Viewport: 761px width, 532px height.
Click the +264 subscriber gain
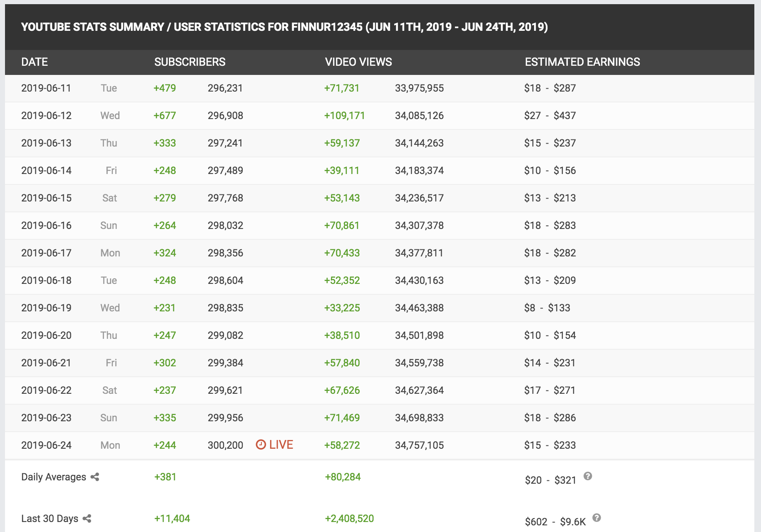[x=165, y=226]
